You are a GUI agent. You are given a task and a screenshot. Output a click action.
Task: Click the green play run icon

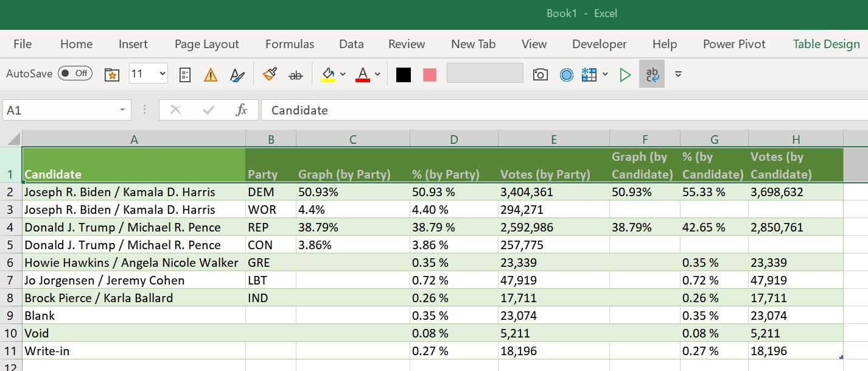(x=625, y=74)
